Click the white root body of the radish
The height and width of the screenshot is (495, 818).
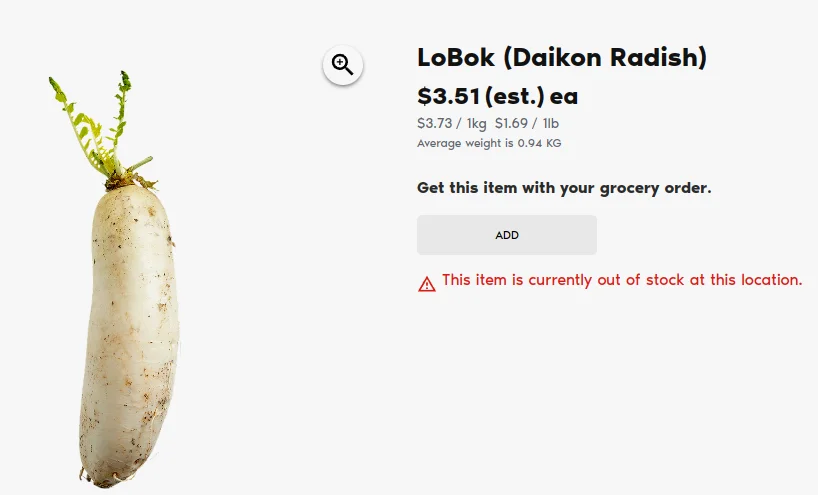(130, 320)
